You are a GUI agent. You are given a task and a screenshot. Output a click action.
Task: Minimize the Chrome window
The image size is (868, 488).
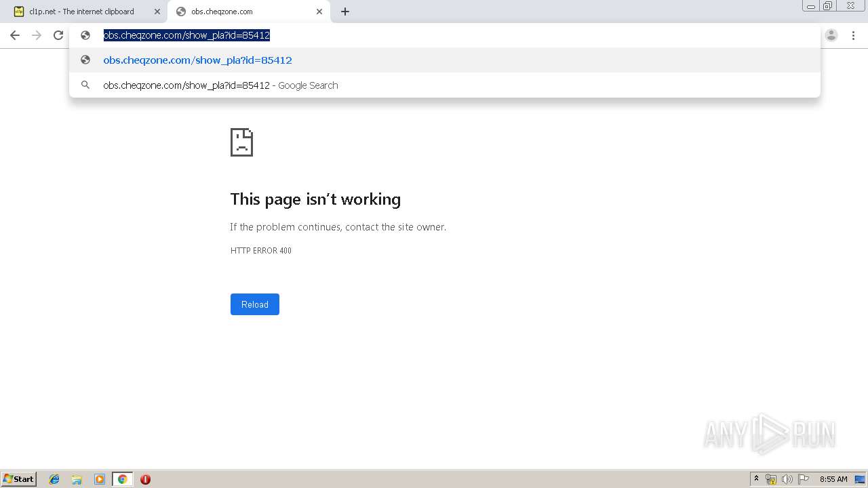point(811,5)
